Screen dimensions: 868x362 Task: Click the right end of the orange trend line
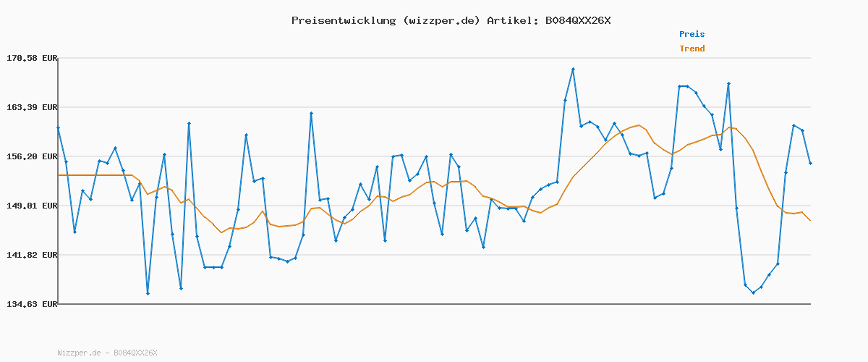(x=810, y=221)
